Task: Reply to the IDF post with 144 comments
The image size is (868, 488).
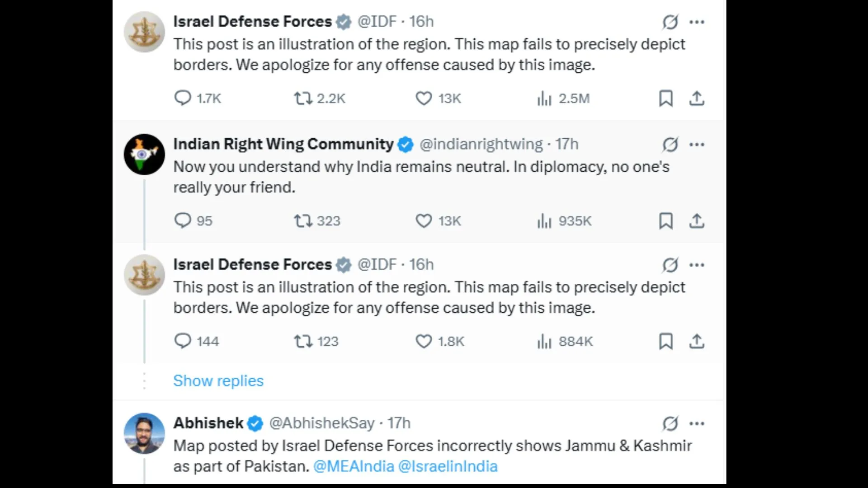Action: pos(183,341)
